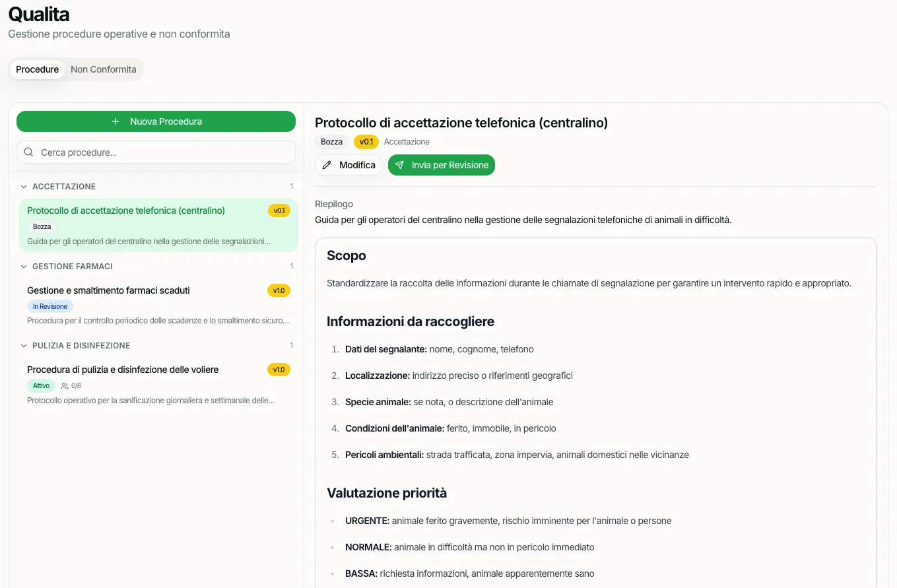Click the paper plane send icon

pyautogui.click(x=399, y=165)
